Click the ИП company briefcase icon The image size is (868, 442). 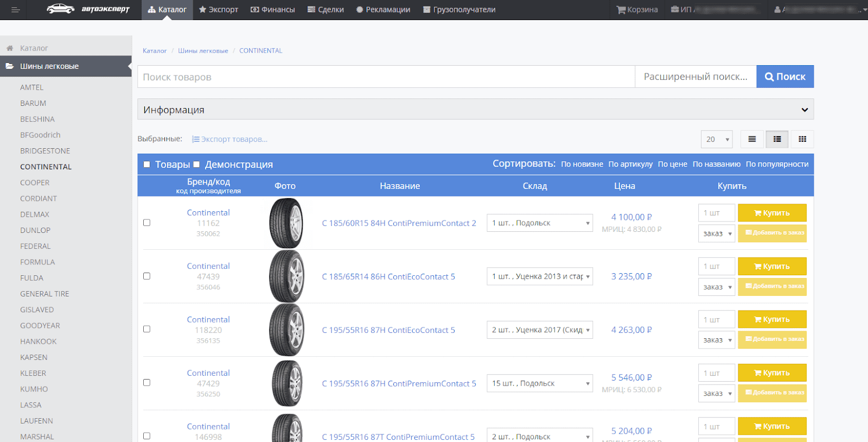(x=675, y=10)
